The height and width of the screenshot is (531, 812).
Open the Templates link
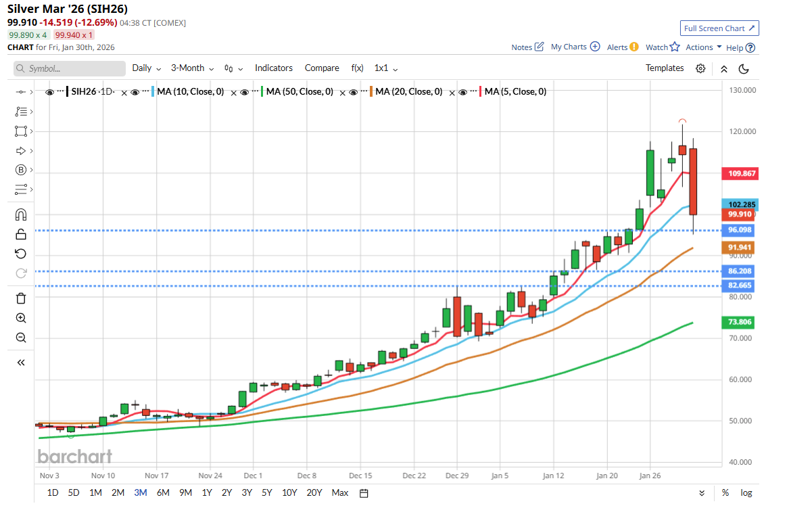664,68
